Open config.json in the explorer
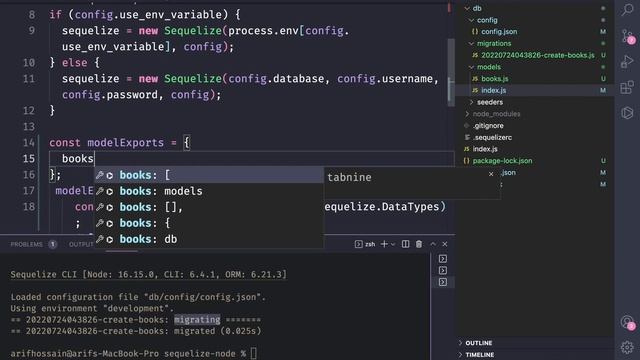Screen dimensions: 640x360 click(499, 31)
